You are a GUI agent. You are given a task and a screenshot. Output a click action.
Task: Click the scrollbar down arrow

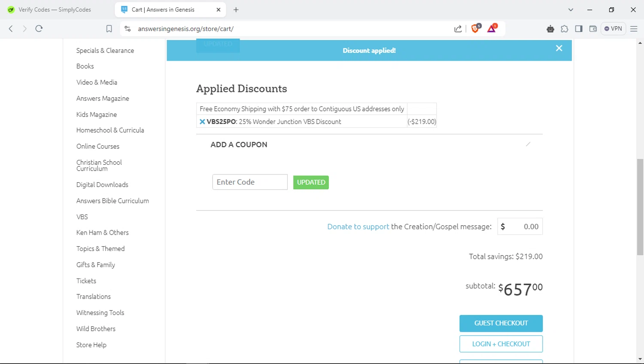coord(640,359)
